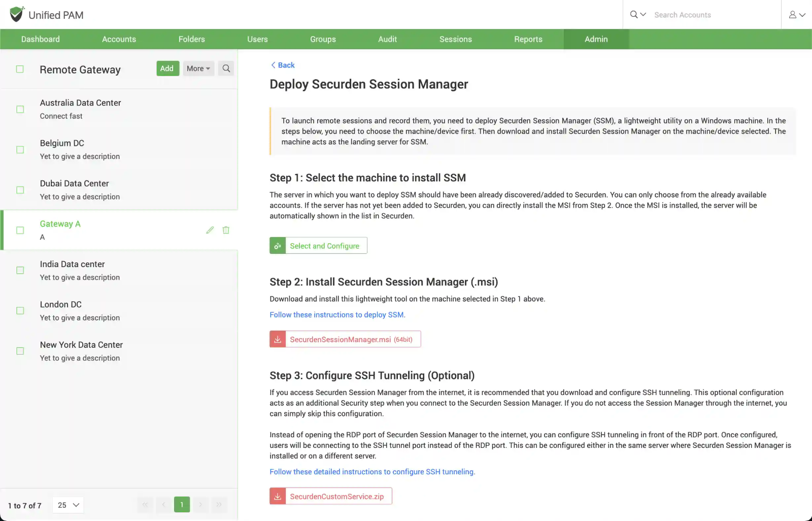Viewport: 812px width, 521px height.
Task: Open the Groups tab
Action: [x=323, y=39]
